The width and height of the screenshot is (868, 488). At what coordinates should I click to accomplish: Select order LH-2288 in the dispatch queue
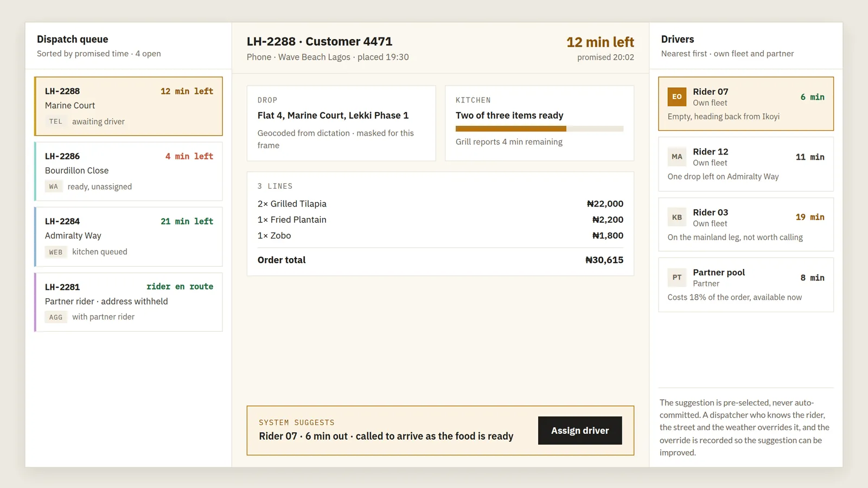coord(129,106)
